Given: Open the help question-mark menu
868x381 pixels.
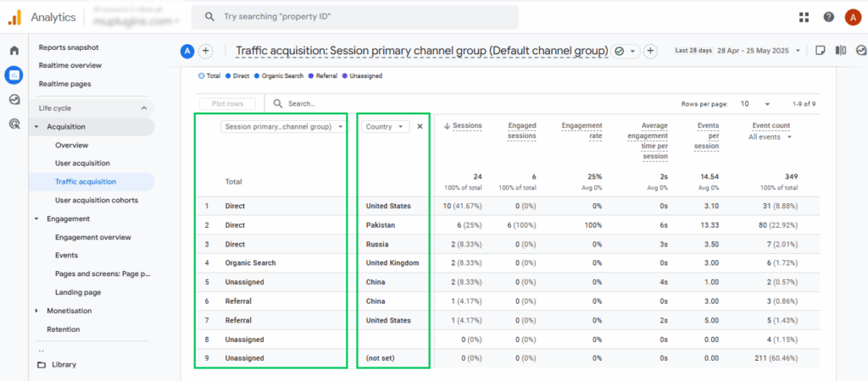Looking at the screenshot, I should [x=829, y=17].
